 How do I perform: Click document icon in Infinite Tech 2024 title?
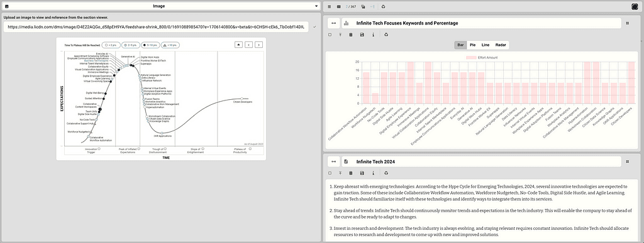[x=347, y=162]
